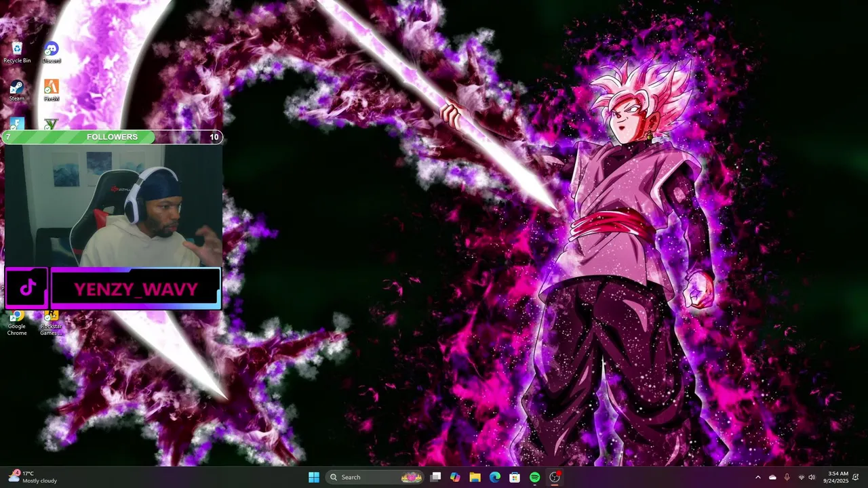Image resolution: width=868 pixels, height=488 pixels.
Task: Select the Google Chrome desktop shortcut
Action: pos(17,323)
